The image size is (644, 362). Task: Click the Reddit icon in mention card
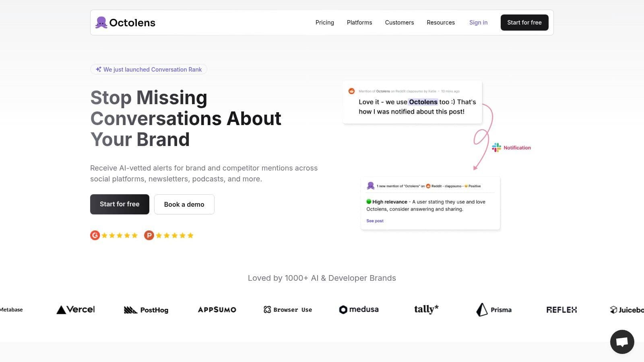pos(351,91)
